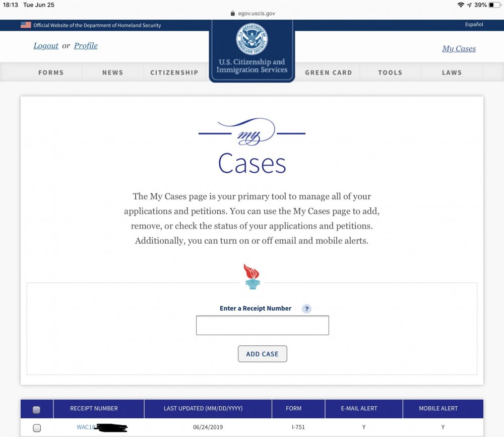Click the help question mark icon
504x437 pixels.
pos(306,309)
